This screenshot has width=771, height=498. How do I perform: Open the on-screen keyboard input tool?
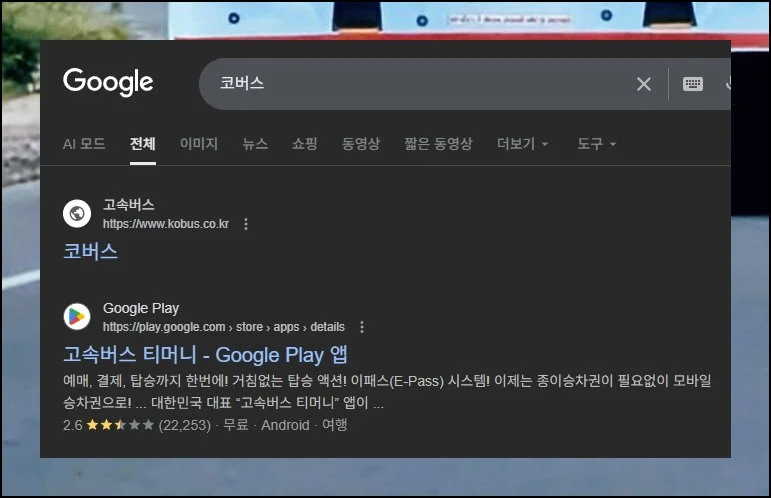coord(693,84)
